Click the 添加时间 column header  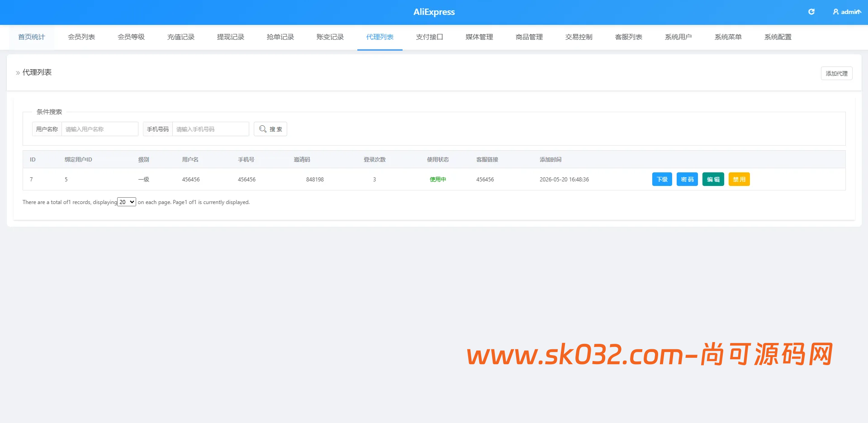tap(550, 160)
